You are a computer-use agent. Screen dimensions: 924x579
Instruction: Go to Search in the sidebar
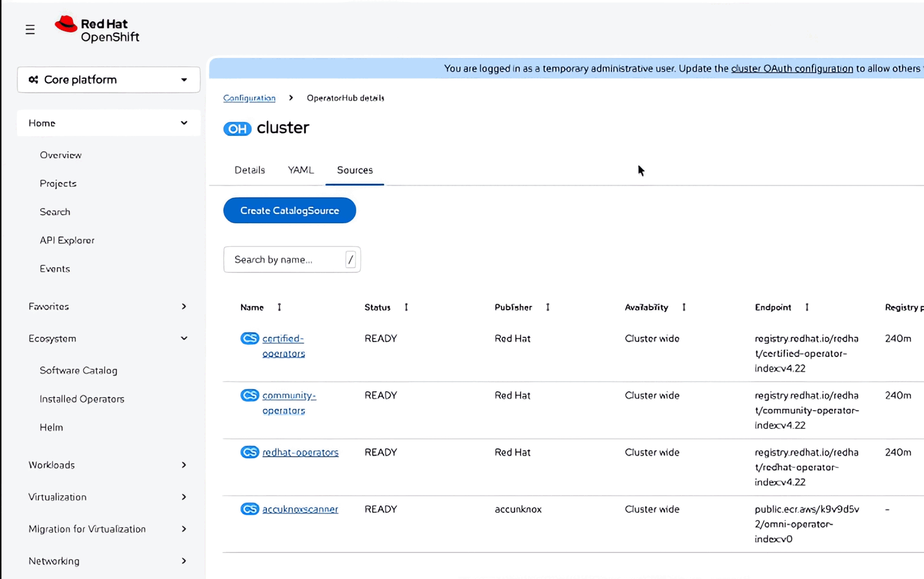55,212
